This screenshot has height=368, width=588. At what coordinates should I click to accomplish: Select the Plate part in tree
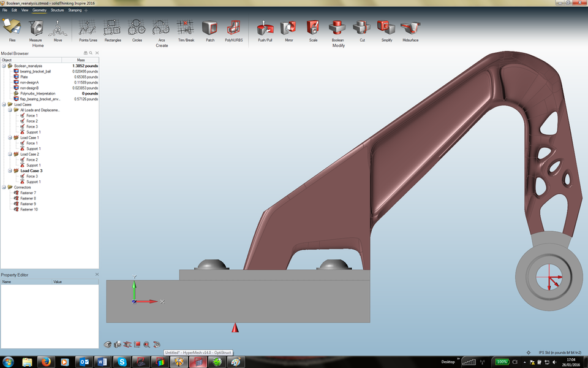[24, 77]
